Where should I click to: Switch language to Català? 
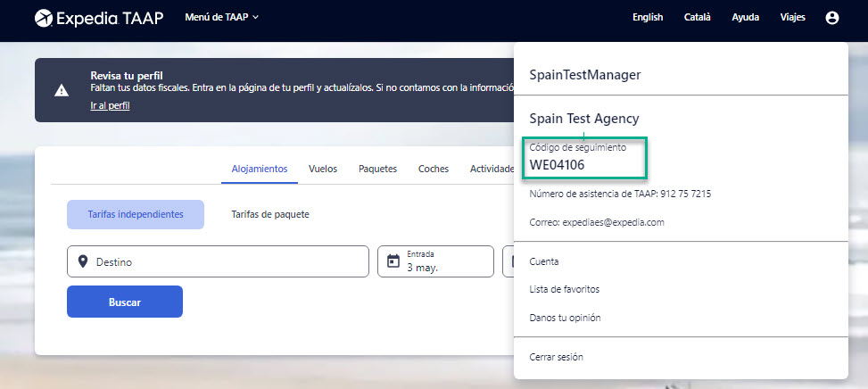tap(698, 17)
